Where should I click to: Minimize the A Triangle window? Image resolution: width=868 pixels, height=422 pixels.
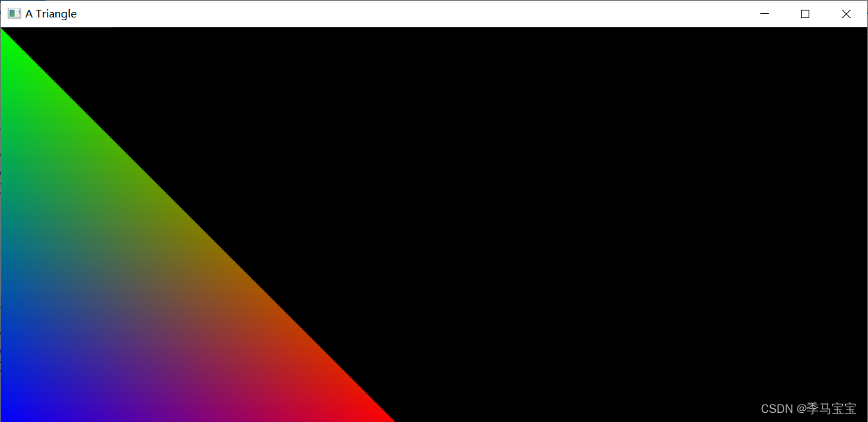tap(765, 14)
